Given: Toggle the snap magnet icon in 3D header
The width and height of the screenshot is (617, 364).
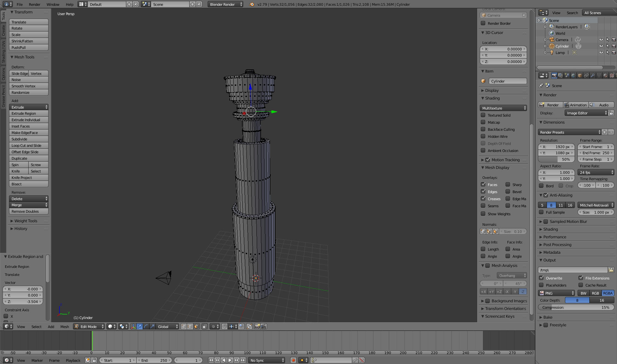Looking at the screenshot, I should tap(224, 326).
